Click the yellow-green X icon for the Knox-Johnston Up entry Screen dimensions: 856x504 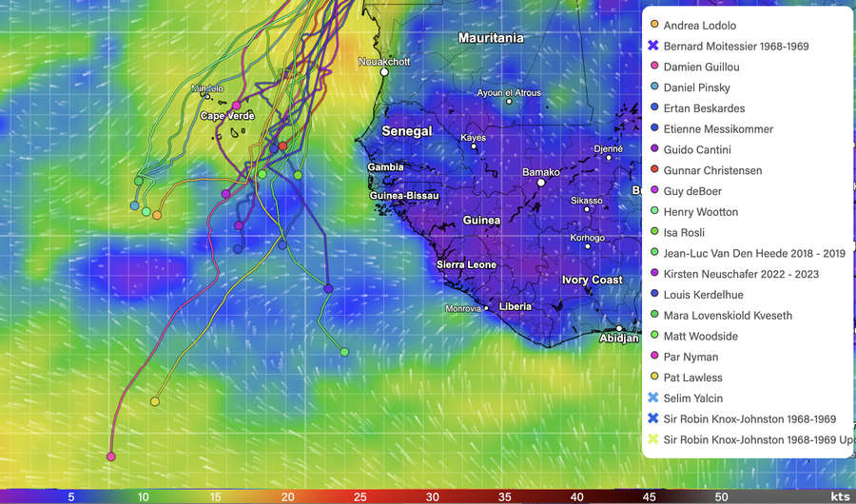(652, 439)
